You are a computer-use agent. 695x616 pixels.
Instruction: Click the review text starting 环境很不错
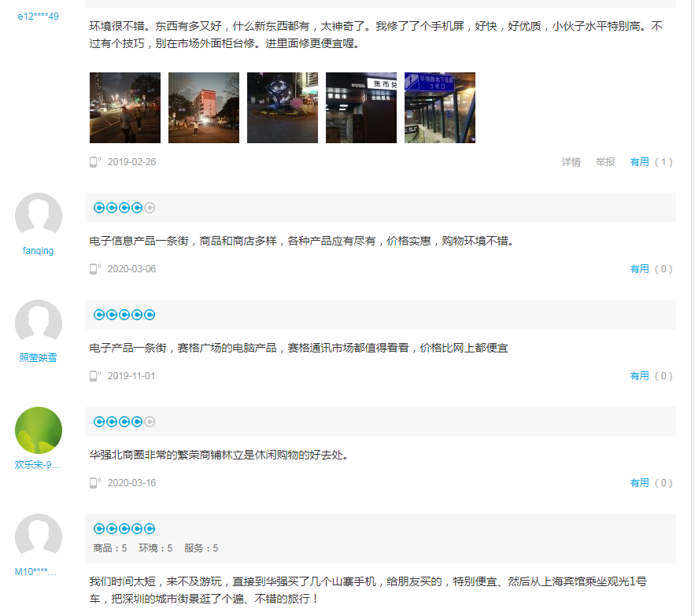pos(376,35)
